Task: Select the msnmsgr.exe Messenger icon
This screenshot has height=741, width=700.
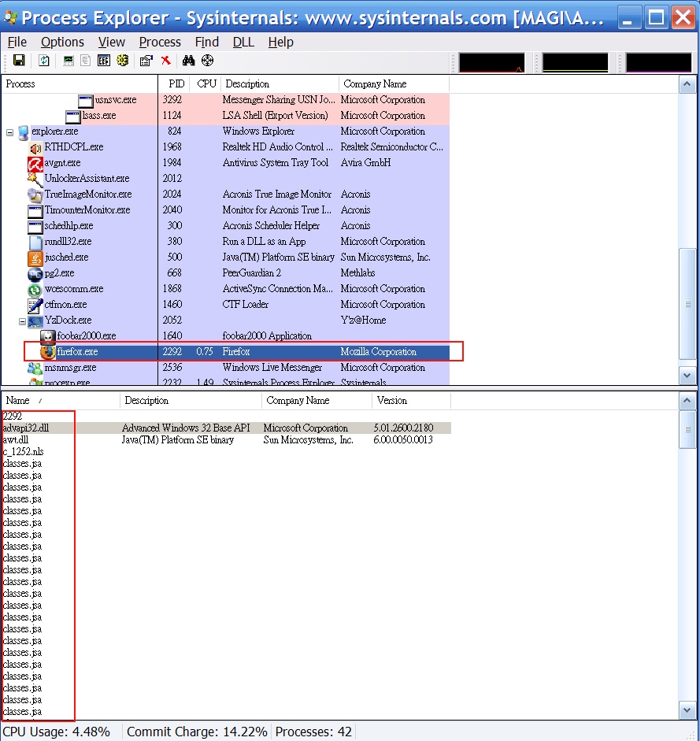Action: click(x=35, y=368)
